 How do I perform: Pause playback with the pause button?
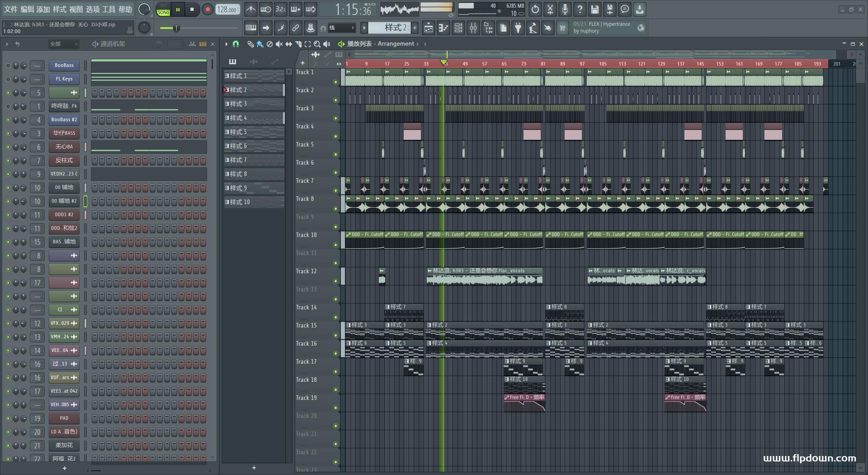point(178,9)
